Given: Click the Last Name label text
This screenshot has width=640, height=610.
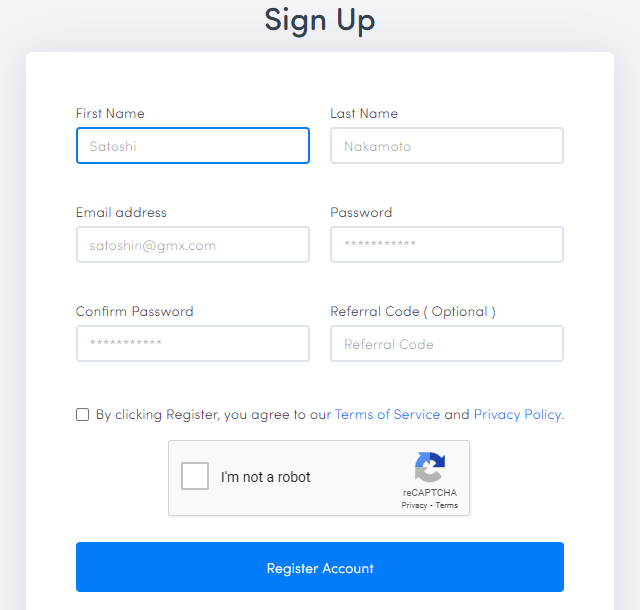Looking at the screenshot, I should (x=364, y=113).
